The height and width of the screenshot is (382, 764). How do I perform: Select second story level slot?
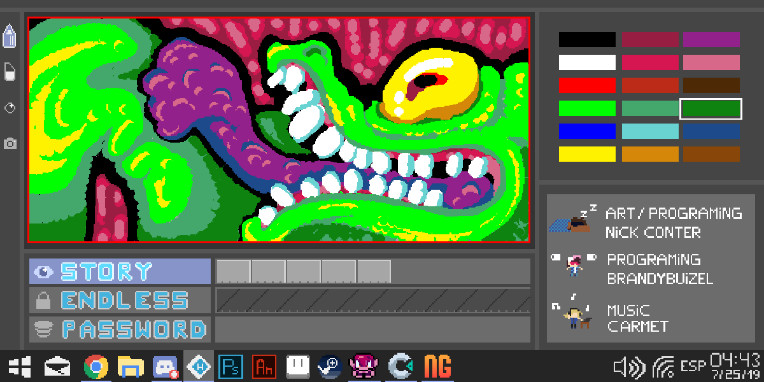point(268,271)
